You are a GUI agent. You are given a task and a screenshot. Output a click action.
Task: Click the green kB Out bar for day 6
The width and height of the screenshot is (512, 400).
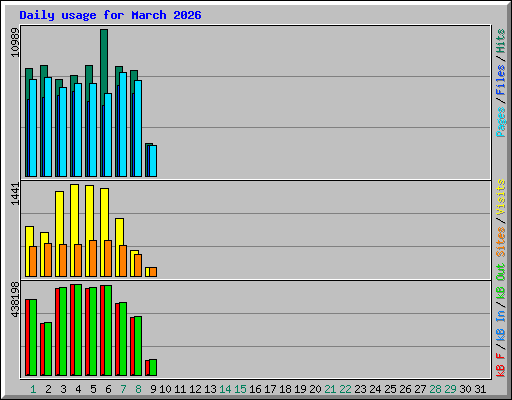point(108,330)
